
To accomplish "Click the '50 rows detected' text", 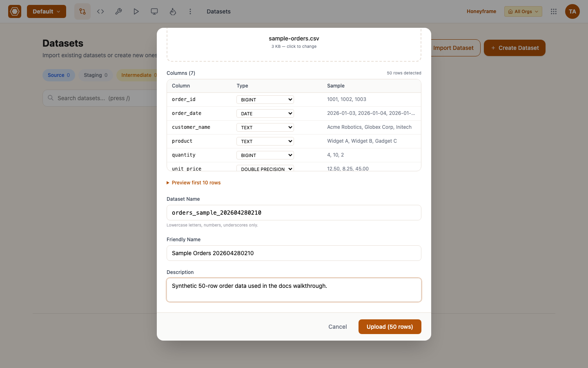I will [404, 73].
